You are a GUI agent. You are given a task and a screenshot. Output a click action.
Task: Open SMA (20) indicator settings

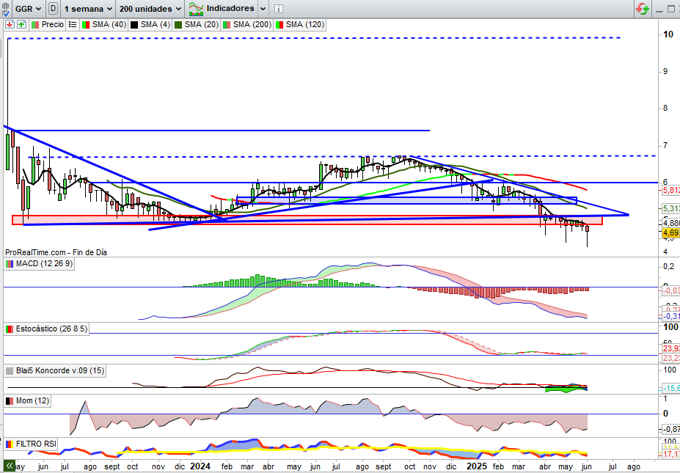tap(201, 25)
